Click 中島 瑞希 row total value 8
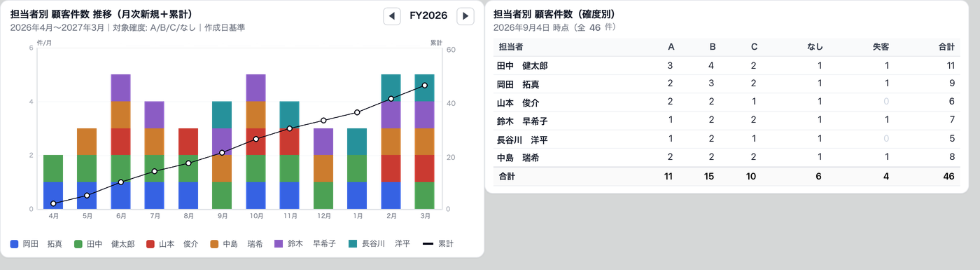This screenshot has height=270, width=980. [x=952, y=158]
